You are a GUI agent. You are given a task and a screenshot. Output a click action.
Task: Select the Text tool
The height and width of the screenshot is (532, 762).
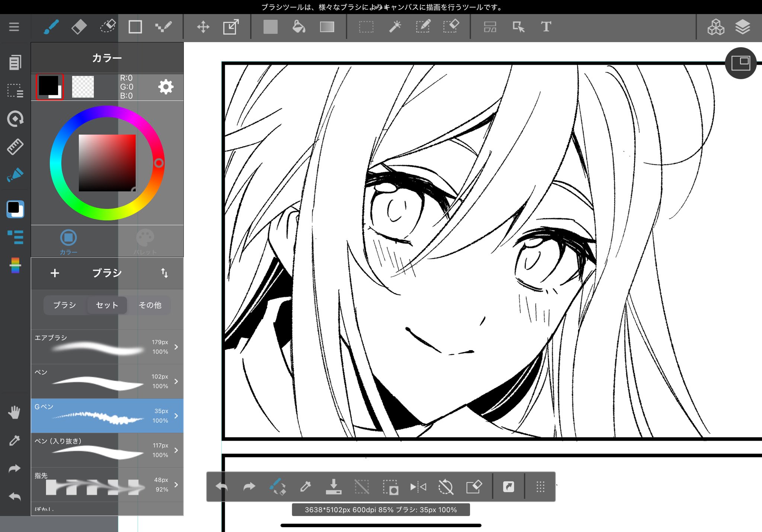point(545,27)
